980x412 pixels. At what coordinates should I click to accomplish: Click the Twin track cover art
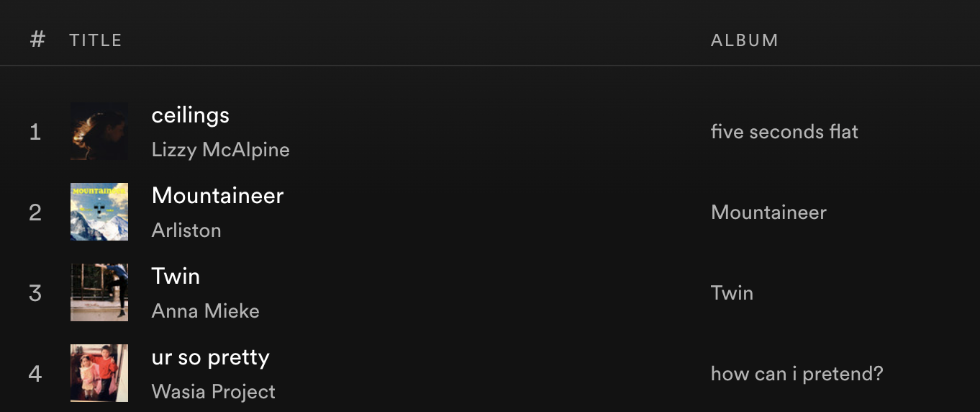[99, 292]
